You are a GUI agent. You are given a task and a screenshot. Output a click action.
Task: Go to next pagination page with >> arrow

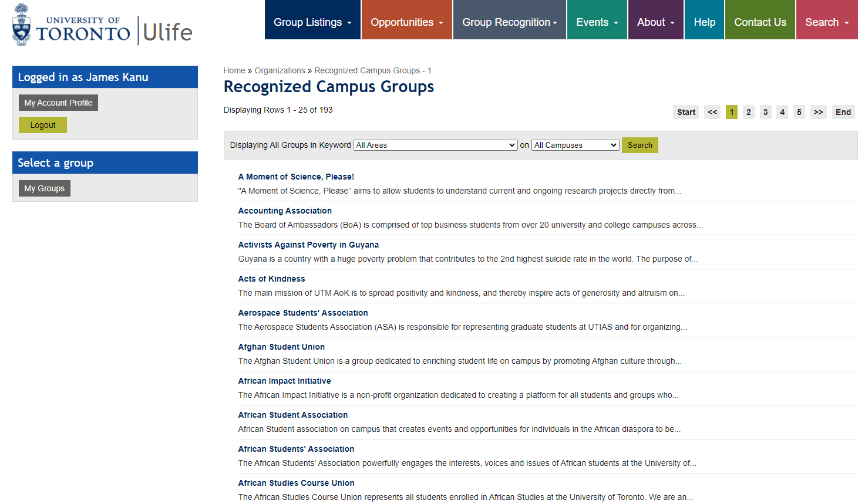click(x=818, y=112)
